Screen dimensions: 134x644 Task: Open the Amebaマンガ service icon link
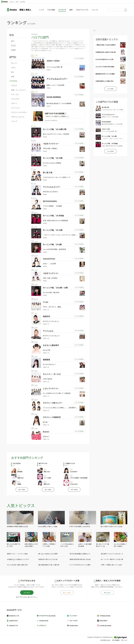[7, 626]
